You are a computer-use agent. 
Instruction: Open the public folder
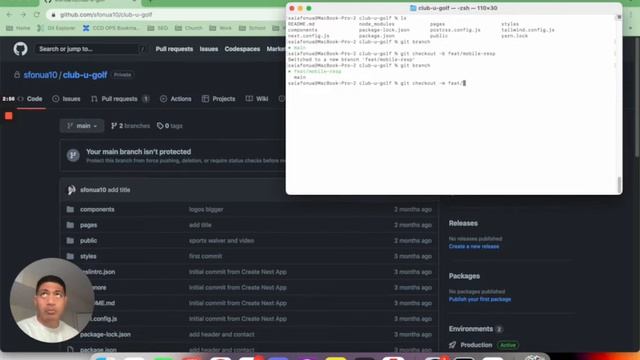(89, 241)
